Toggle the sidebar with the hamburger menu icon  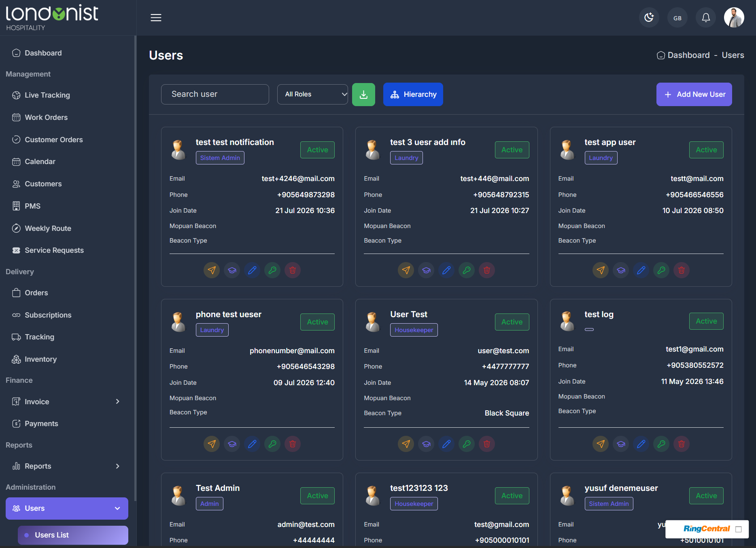[x=156, y=17]
